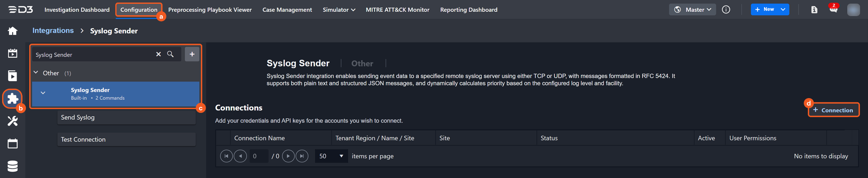Open the database icon in left sidebar
This screenshot has height=178, width=868.
point(13,166)
